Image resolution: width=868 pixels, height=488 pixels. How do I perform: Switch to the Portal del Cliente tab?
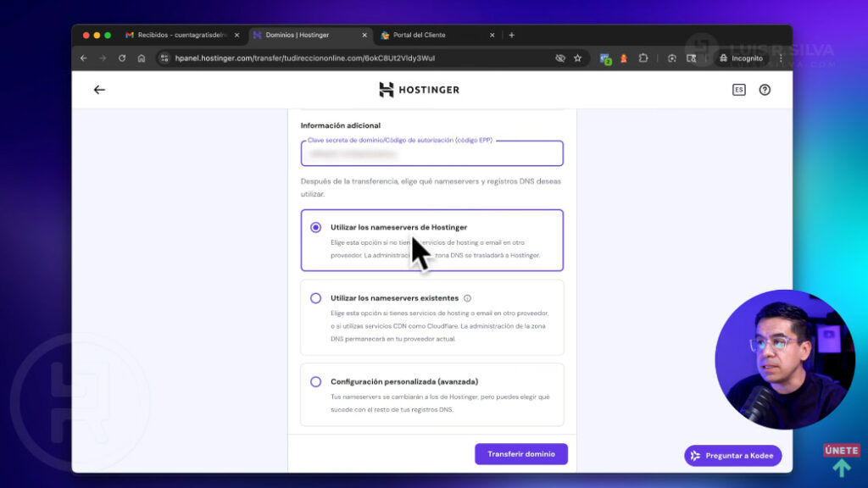click(x=437, y=35)
